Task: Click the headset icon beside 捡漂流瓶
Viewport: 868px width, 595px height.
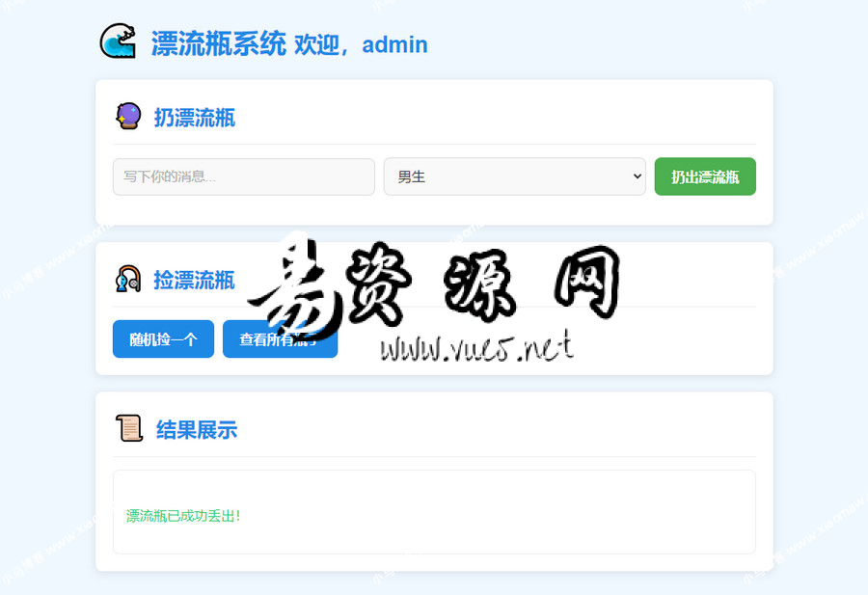Action: [x=128, y=280]
